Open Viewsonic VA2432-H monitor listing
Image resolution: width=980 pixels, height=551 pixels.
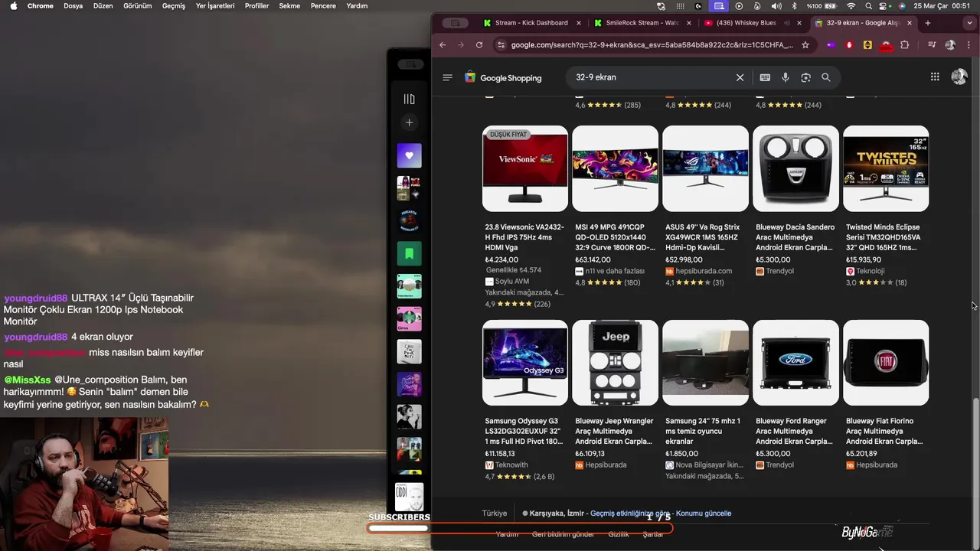pyautogui.click(x=525, y=237)
